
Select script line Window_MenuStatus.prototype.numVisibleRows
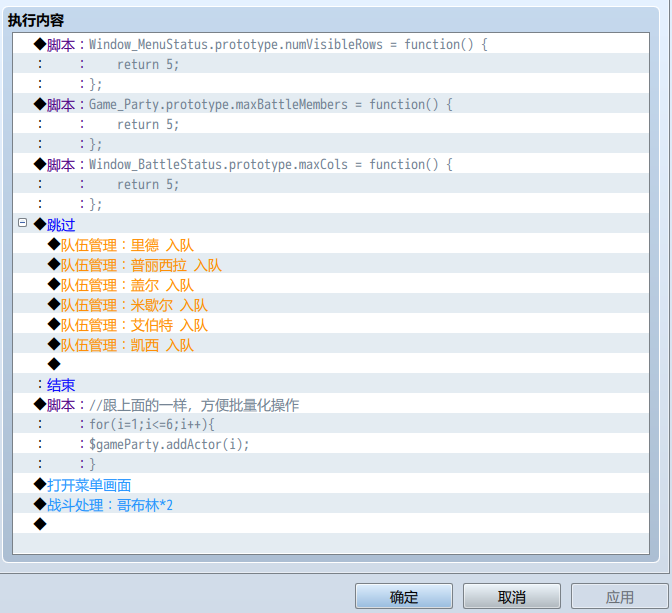click(x=331, y=43)
